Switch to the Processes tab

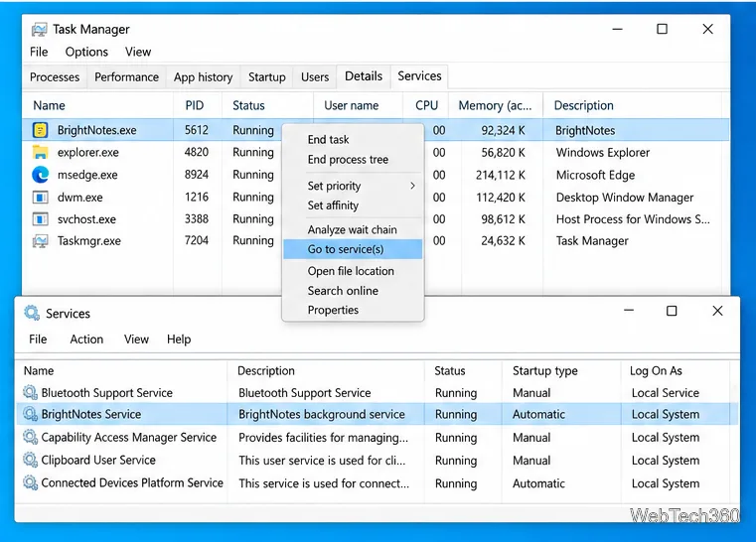point(55,77)
